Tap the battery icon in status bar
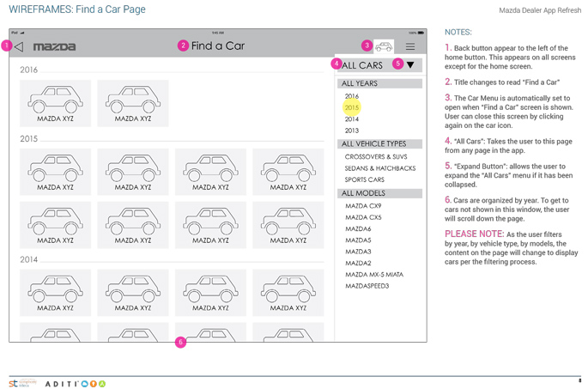This screenshot has height=389, width=588. click(x=421, y=33)
